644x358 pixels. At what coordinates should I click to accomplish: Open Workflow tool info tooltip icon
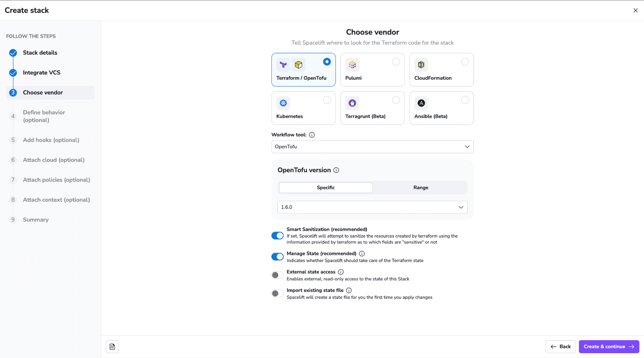(312, 135)
